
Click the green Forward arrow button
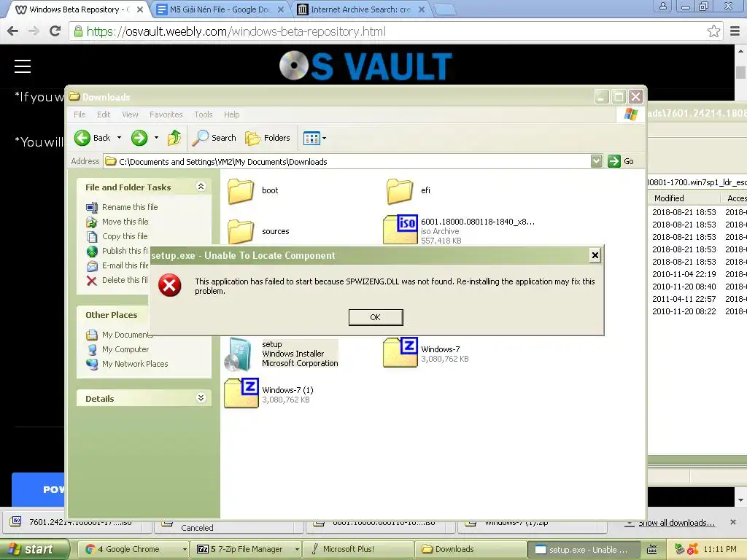point(139,138)
